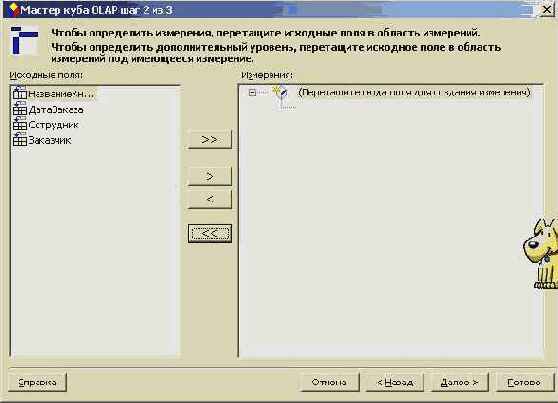Image resolution: width=558 pixels, height=403 pixels.
Task: Remove selected field with the < button
Action: 210,199
